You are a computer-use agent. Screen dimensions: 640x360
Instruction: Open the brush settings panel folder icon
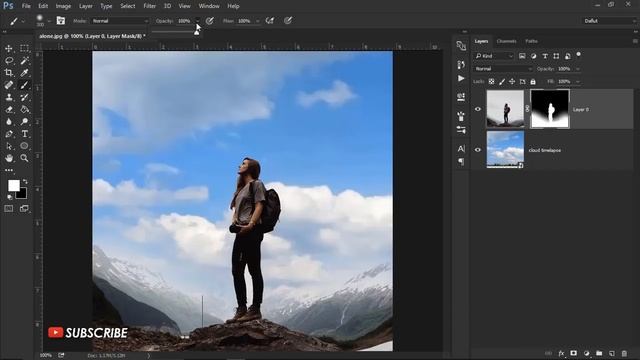click(61, 20)
